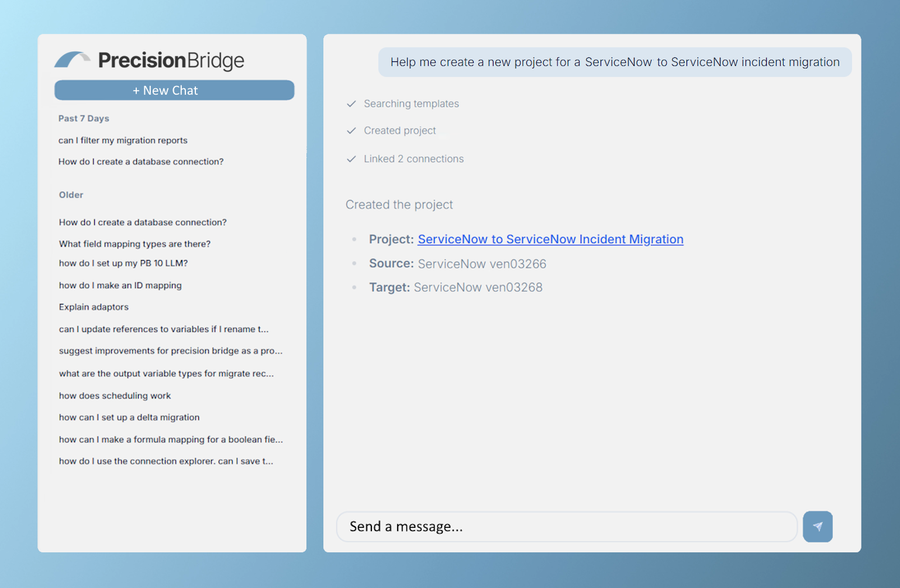Viewport: 900px width, 588px height.
Task: Start a new chat with + New Chat
Action: [174, 91]
